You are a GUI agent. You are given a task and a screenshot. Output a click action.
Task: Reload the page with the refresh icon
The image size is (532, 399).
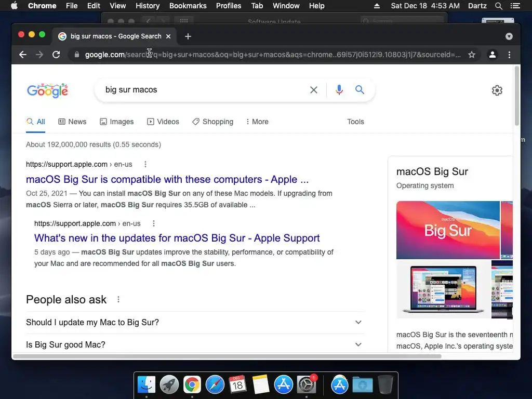click(56, 55)
